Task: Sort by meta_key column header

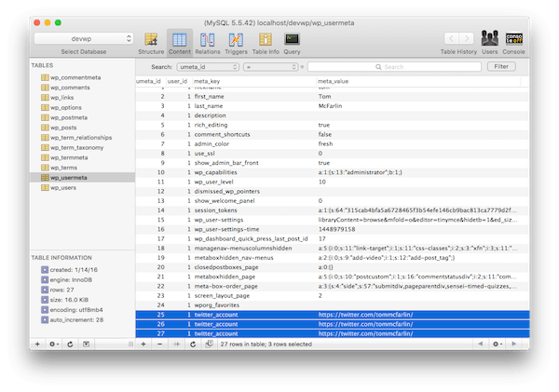Action: [254, 81]
